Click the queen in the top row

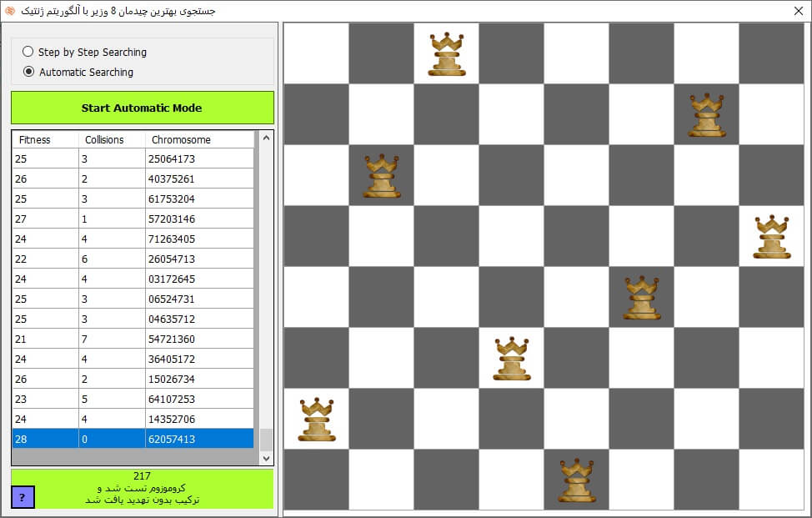[x=447, y=54]
